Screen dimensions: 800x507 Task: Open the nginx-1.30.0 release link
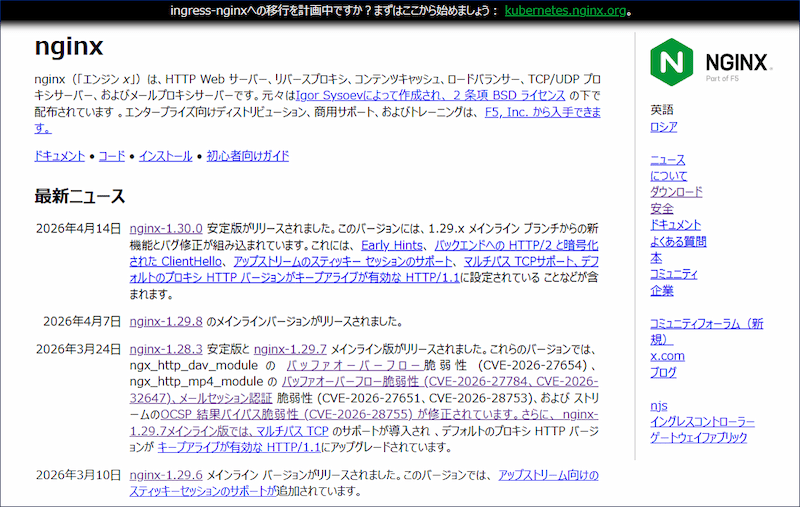pos(166,229)
